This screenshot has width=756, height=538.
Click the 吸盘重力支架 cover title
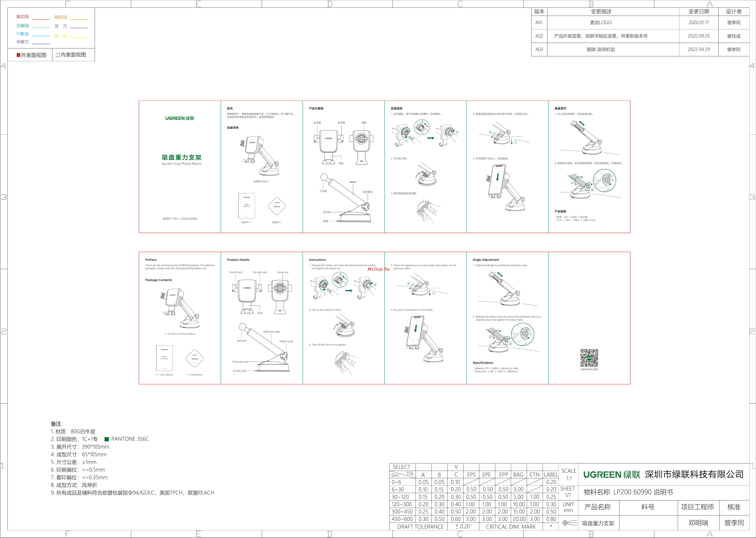(x=182, y=157)
